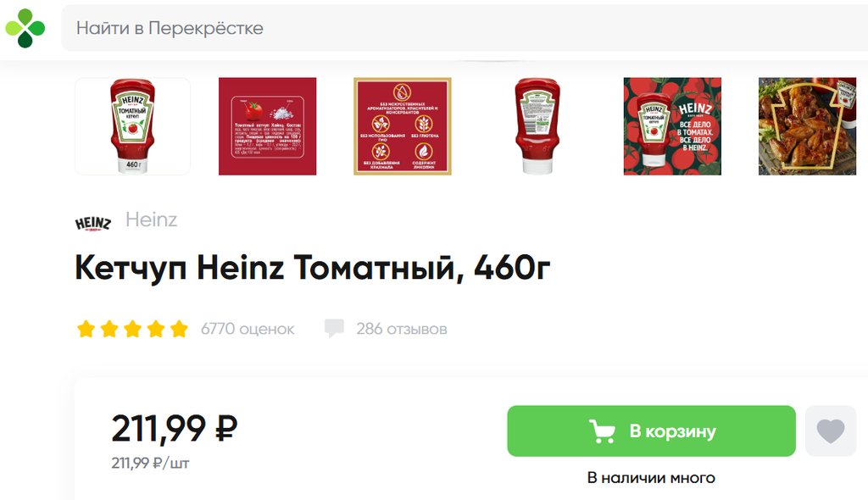The image size is (868, 500).
Task: Open the 286 отзывов reviews link
Action: [401, 329]
